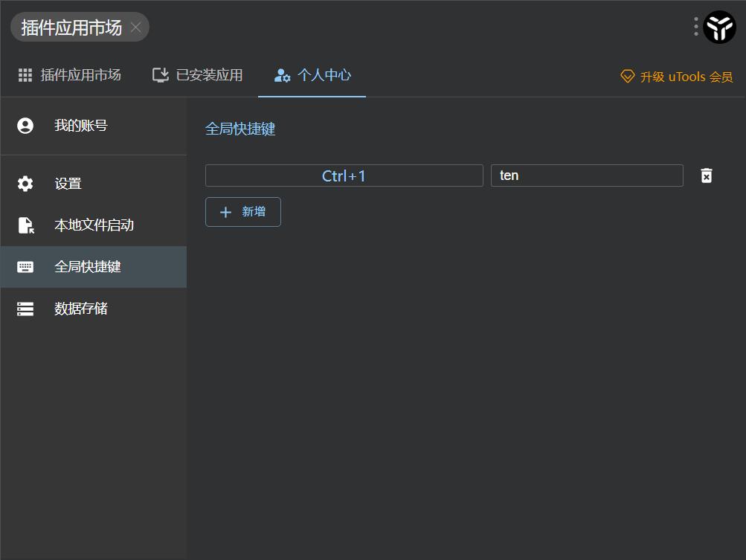
Task: Click the account avatar icon in sidebar
Action: point(25,126)
